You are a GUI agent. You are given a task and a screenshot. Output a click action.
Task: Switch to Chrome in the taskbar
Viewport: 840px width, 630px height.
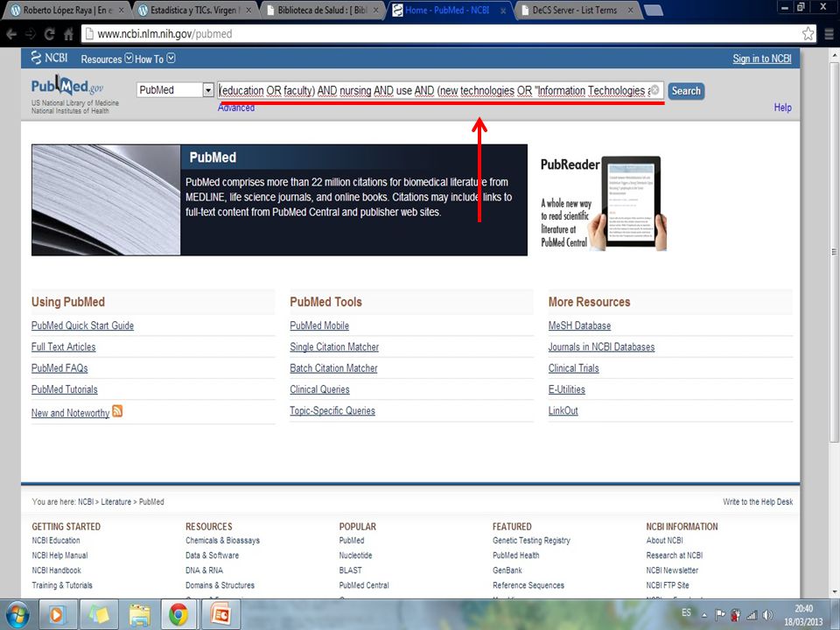pos(178,614)
